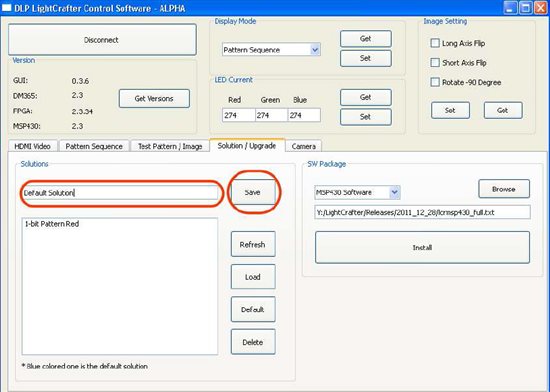Go to the Camera tab
The width and height of the screenshot is (550, 392).
[303, 146]
